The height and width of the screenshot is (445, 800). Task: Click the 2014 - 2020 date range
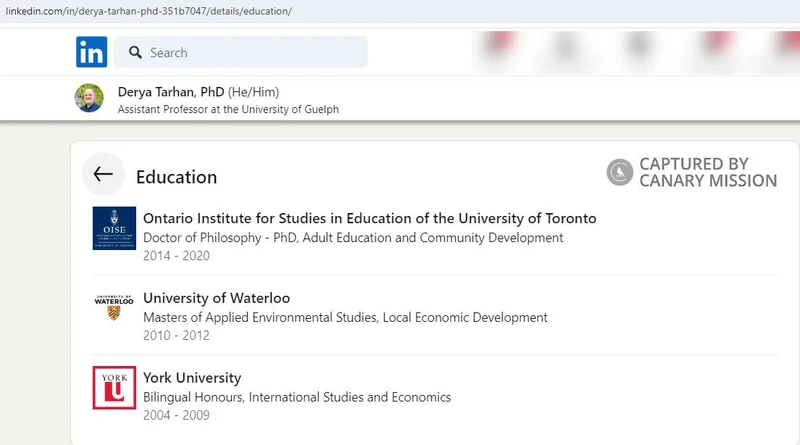click(177, 256)
